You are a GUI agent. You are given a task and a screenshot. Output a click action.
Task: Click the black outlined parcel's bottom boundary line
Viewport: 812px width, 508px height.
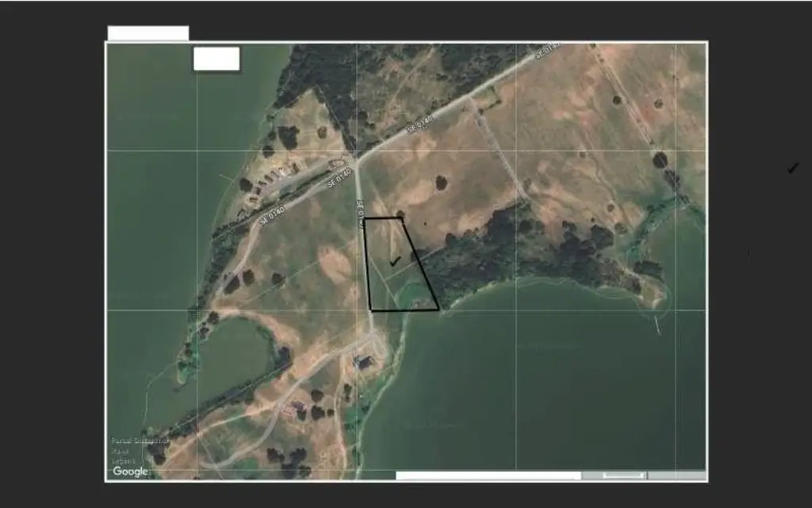(404, 310)
